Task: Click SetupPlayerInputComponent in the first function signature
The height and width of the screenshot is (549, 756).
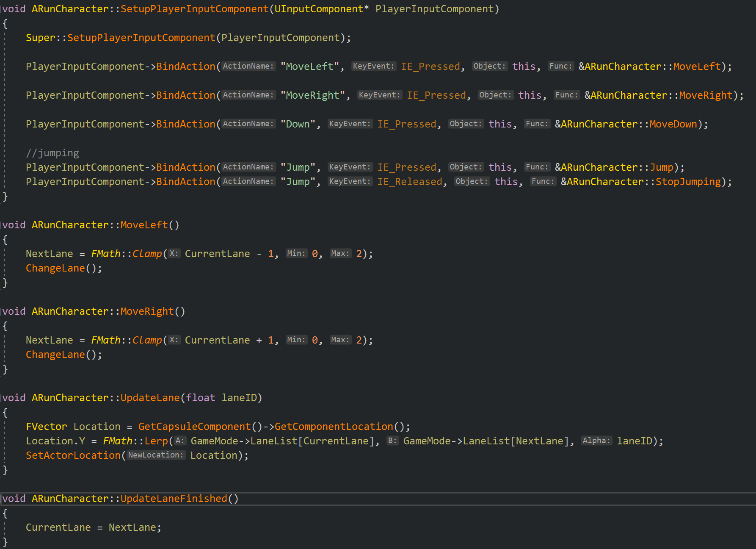Action: click(x=195, y=9)
